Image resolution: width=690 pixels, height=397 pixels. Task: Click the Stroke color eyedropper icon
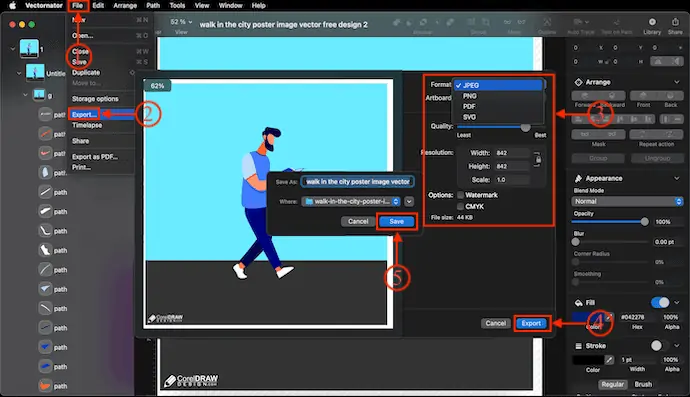tap(609, 360)
